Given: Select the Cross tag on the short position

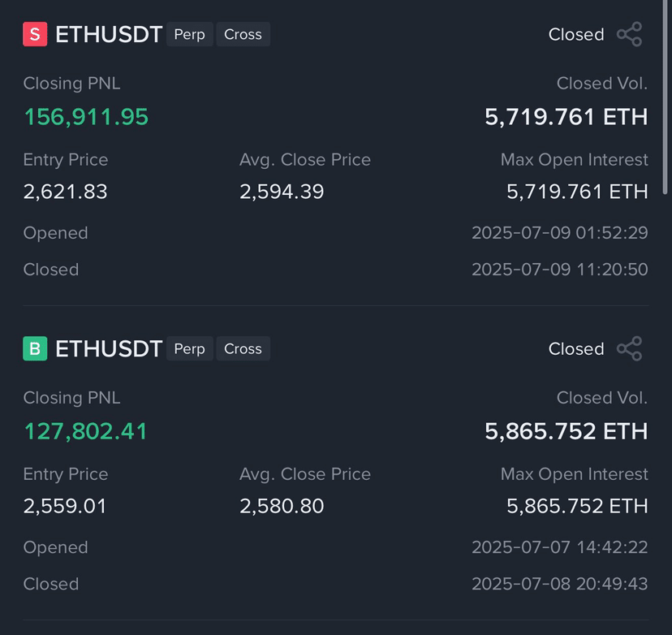Looking at the screenshot, I should (243, 34).
